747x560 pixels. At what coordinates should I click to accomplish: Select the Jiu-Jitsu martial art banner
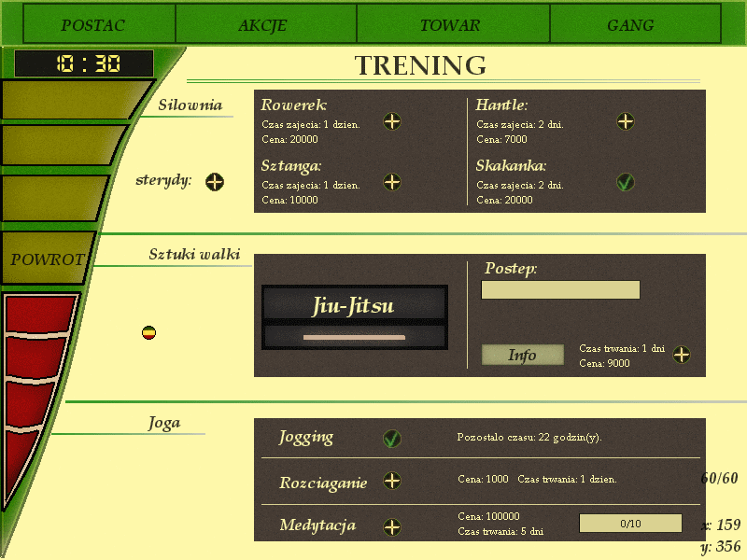(x=355, y=306)
